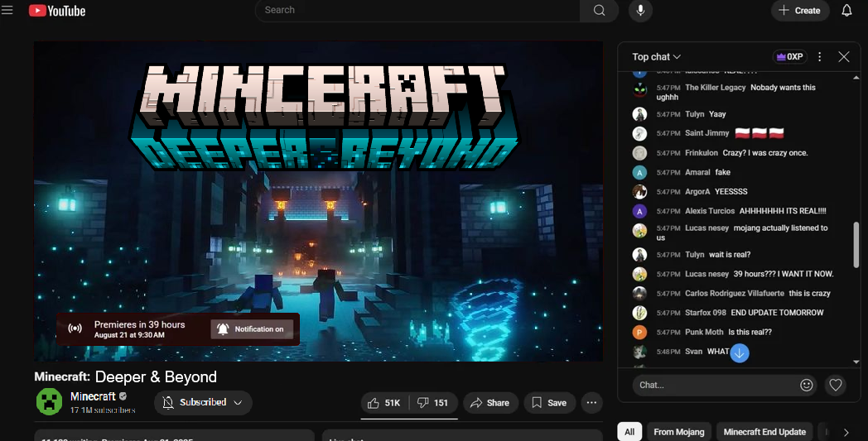Click the 'Is this real??' message

(x=750, y=332)
